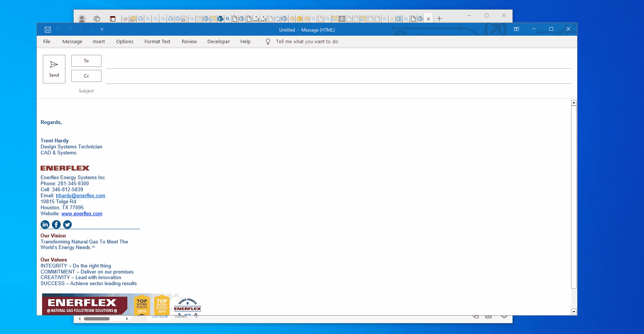
Task: Click into the To recipients field
Action: [x=338, y=62]
